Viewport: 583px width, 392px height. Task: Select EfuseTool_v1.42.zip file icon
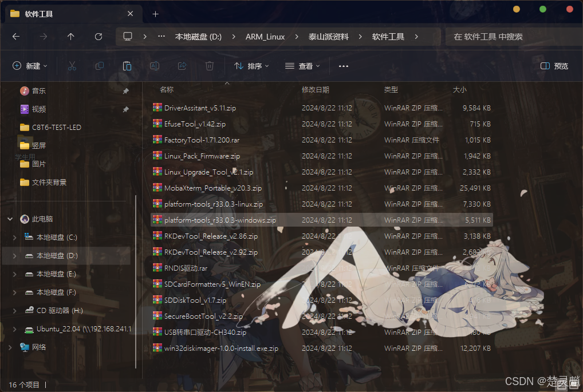(x=157, y=124)
